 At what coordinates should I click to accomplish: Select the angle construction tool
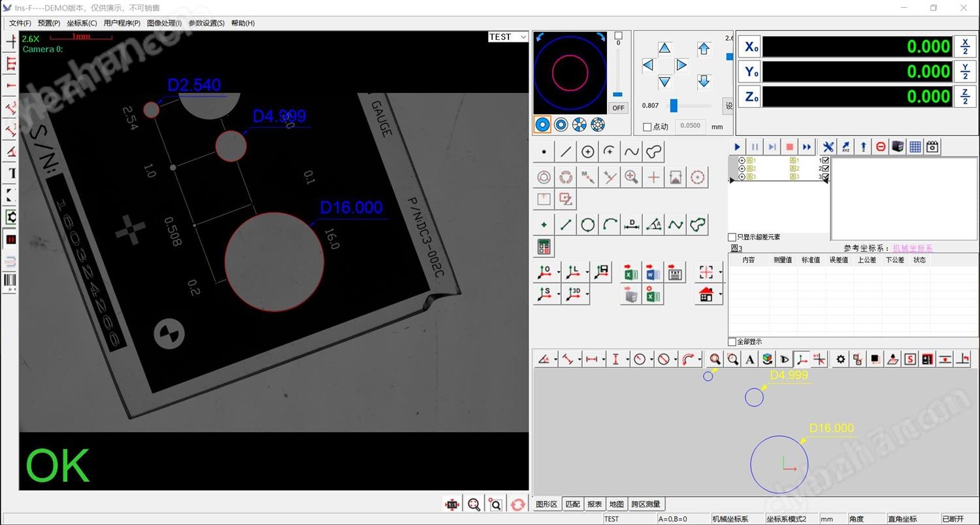pos(653,225)
